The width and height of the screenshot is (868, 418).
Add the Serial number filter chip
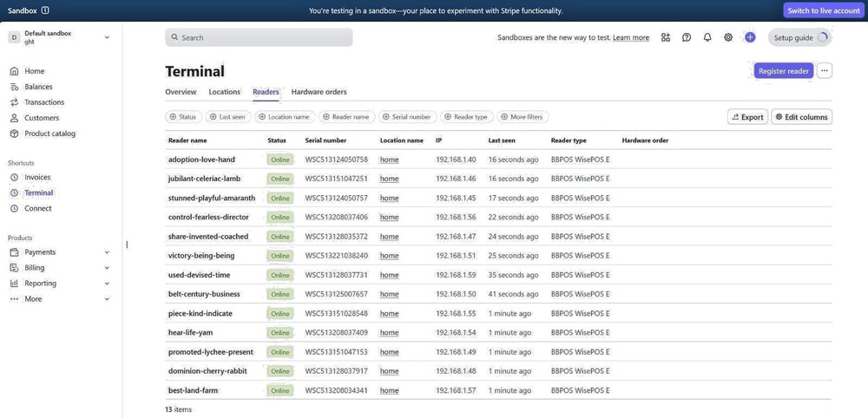pyautogui.click(x=406, y=117)
